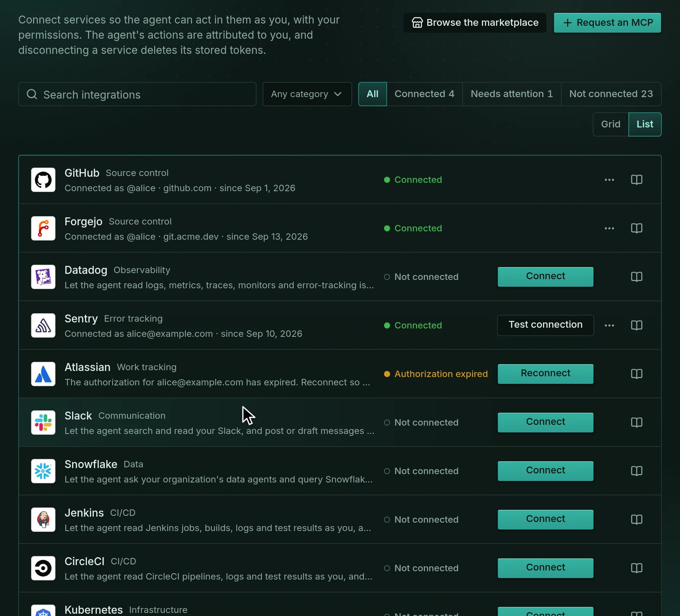The image size is (680, 616).
Task: Click the Atlassian 'Authorization expired' status
Action: [x=436, y=374]
